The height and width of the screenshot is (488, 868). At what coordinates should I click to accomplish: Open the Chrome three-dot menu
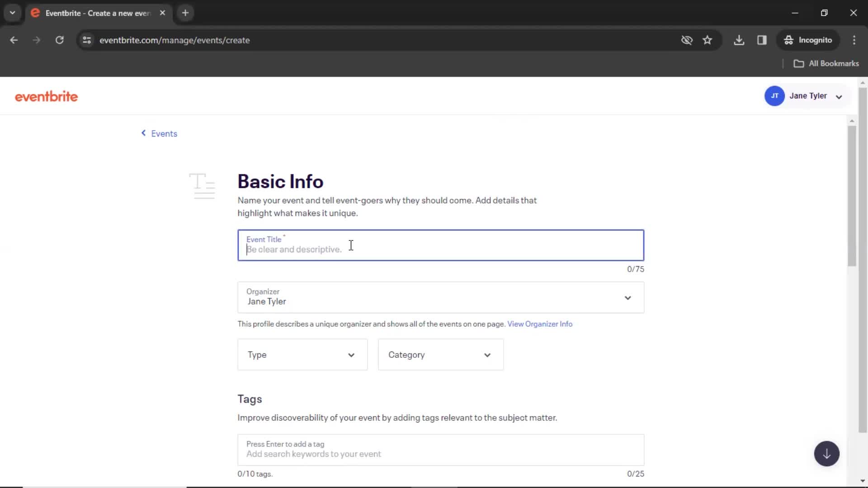point(854,40)
